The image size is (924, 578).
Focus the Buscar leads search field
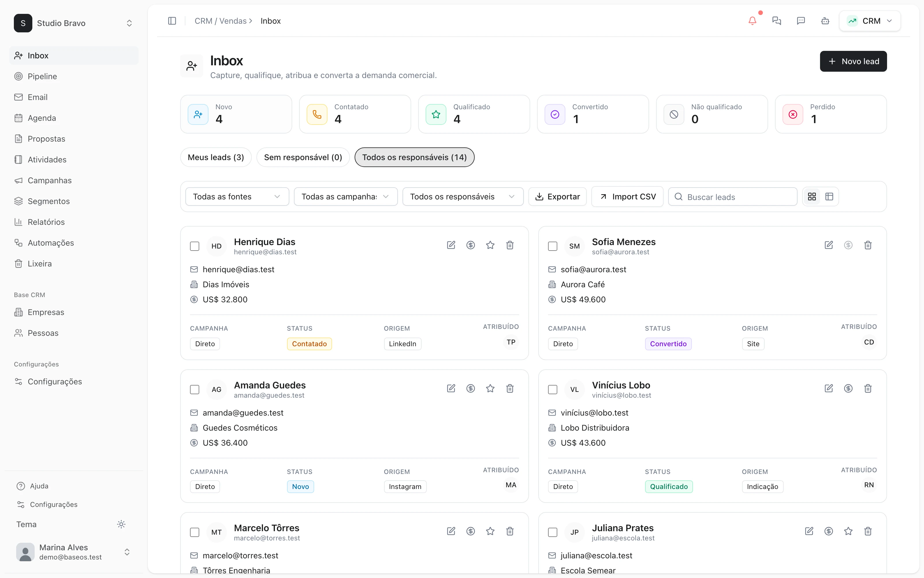pos(733,197)
